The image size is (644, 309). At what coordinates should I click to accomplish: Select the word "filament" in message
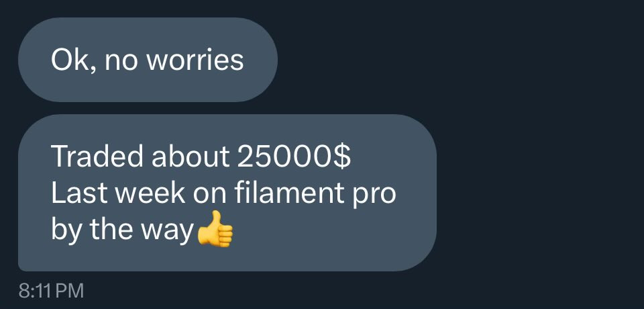pyautogui.click(x=290, y=193)
